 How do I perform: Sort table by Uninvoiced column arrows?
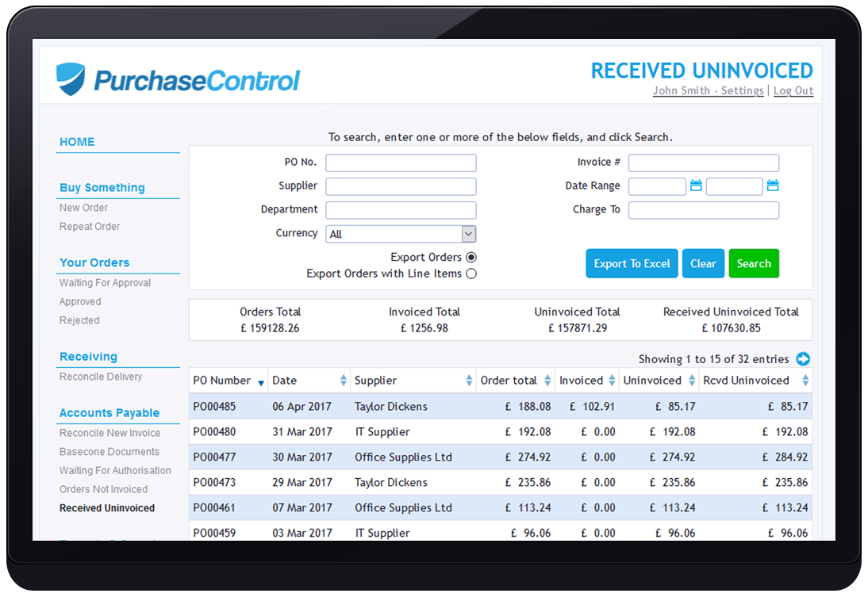click(692, 380)
